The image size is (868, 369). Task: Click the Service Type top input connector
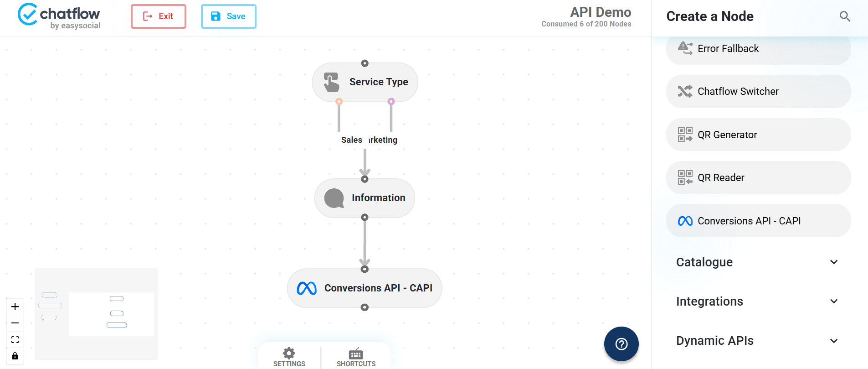(365, 63)
